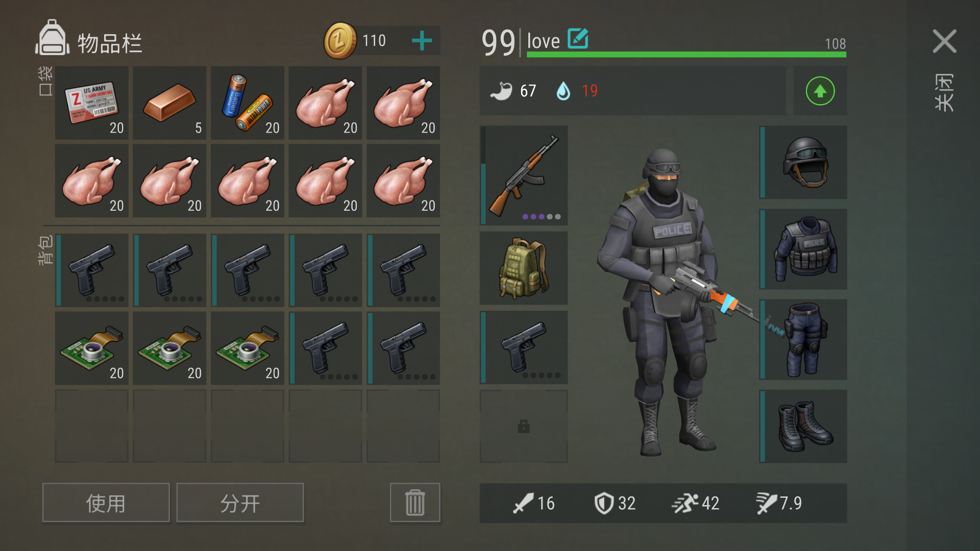Select the US Army ID card item
Image resolution: width=980 pixels, height=551 pixels.
(x=92, y=103)
